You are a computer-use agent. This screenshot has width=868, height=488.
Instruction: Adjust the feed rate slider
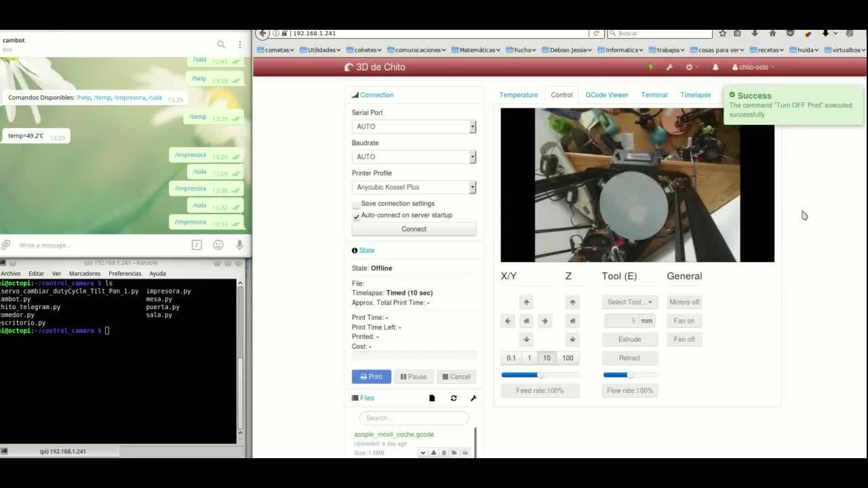540,375
